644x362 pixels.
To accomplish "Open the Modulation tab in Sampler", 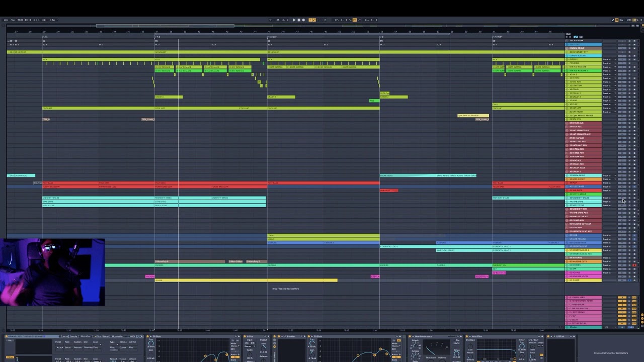I will point(118,336).
